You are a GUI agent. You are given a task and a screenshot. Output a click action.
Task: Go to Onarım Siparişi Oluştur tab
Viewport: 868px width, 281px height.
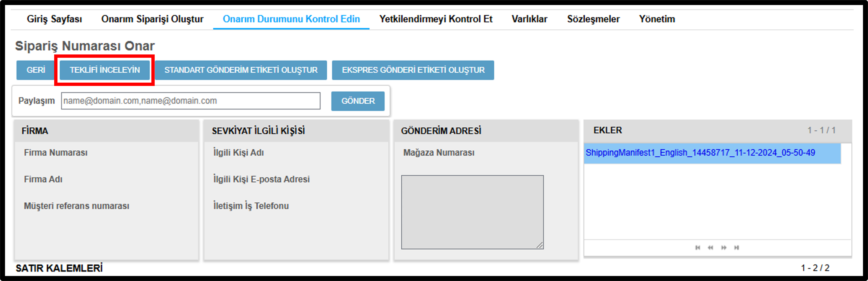coord(152,19)
